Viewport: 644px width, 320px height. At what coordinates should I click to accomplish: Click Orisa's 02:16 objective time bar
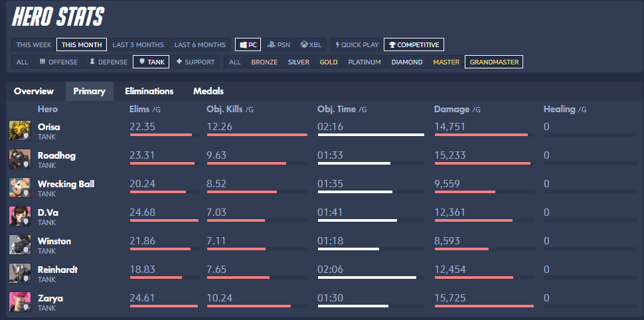371,135
